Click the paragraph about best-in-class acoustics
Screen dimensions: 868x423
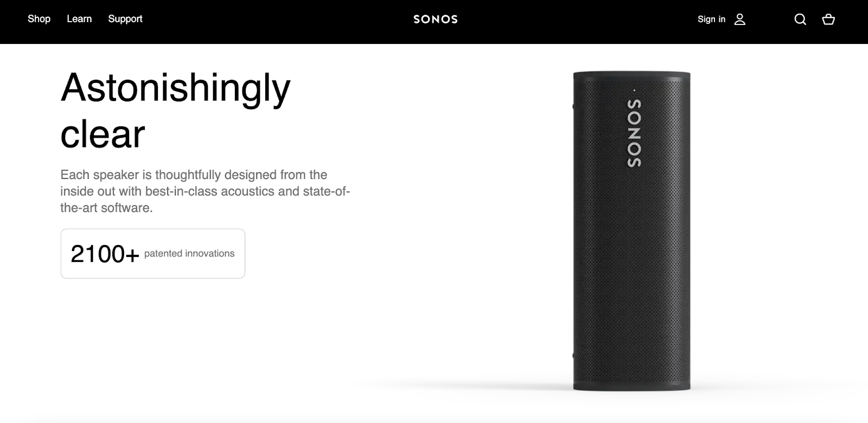pyautogui.click(x=205, y=191)
